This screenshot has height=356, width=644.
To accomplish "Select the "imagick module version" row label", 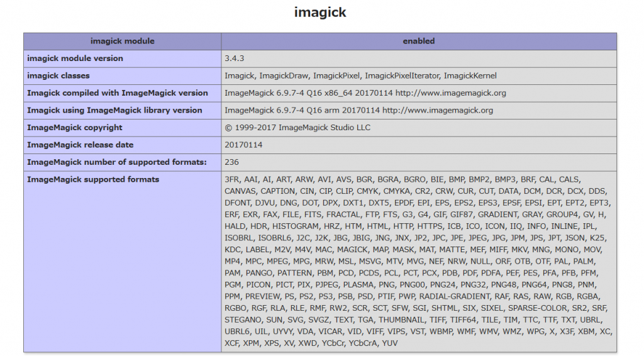I will (x=75, y=58).
